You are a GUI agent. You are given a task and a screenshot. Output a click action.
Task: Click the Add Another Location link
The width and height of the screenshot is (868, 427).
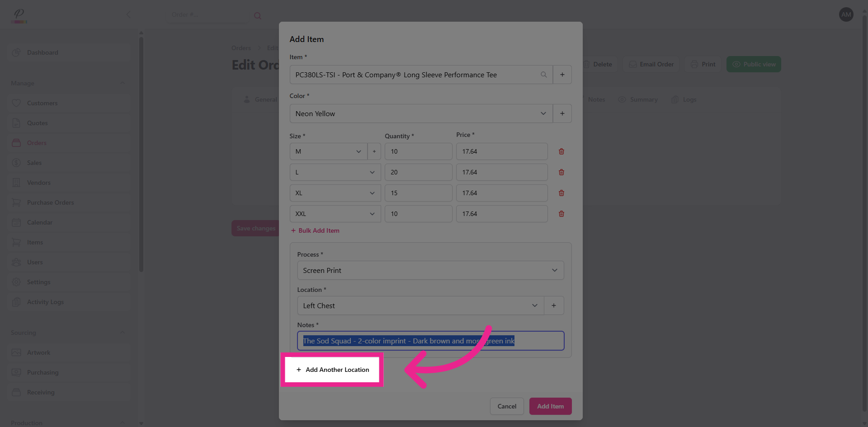332,370
